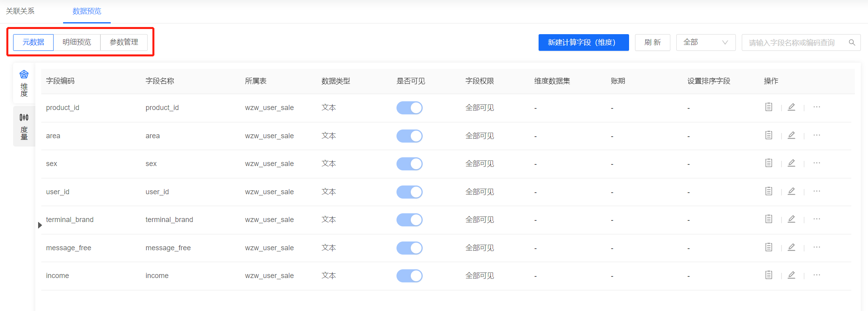Toggle visibility switch for sex
Viewport: 868px width, 311px height.
(410, 164)
